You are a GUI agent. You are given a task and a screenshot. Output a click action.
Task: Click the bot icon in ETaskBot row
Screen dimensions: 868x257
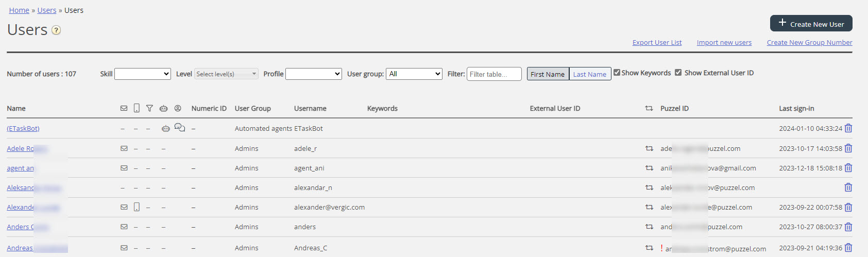tap(165, 129)
